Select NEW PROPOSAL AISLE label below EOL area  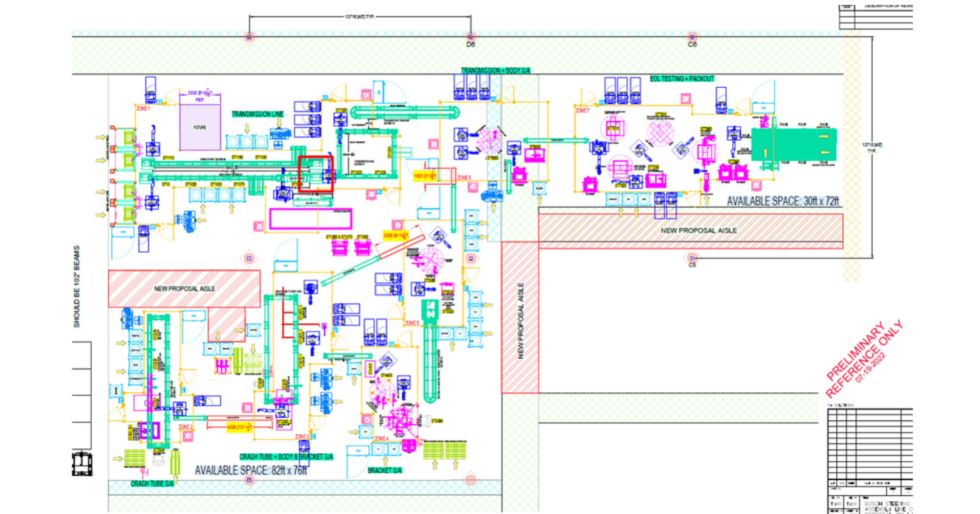pyautogui.click(x=699, y=231)
